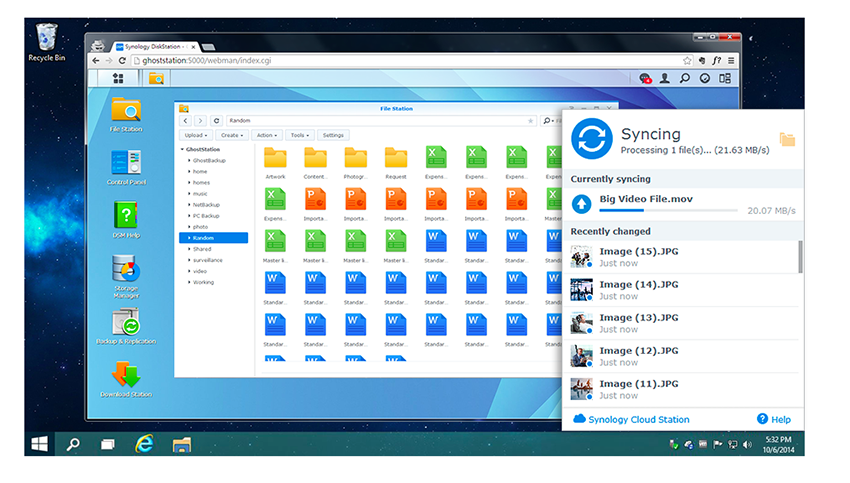Click the Big Video File.mov progress bar
This screenshot has width=850, height=483.
(x=668, y=210)
